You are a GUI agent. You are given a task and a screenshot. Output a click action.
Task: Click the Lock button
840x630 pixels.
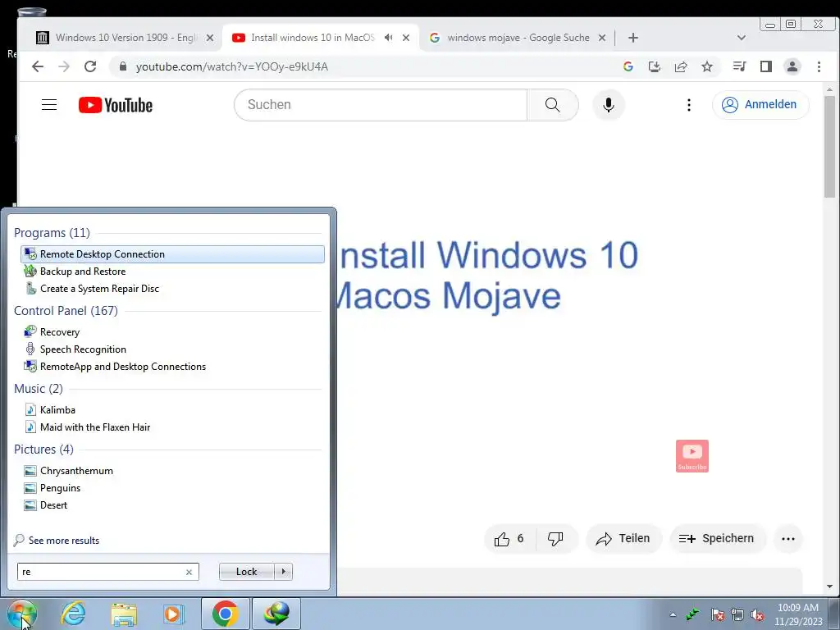[246, 572]
